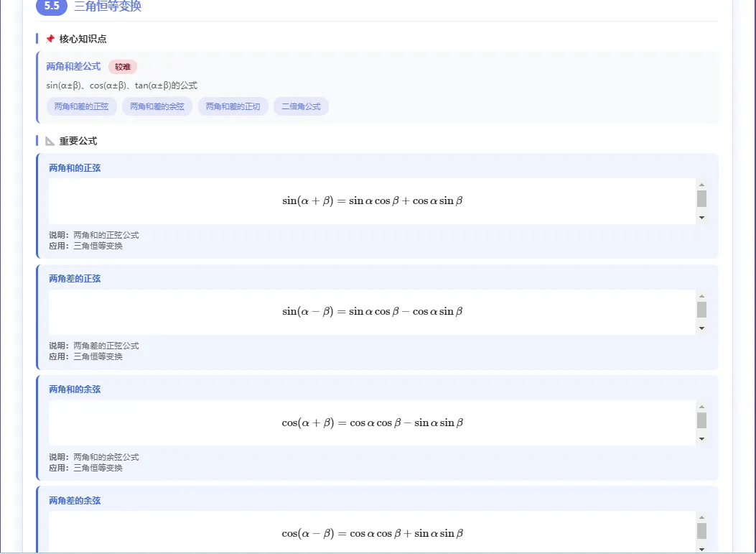
Task: Click 应用 line under the 两角和的余弦 card
Action: (86, 468)
